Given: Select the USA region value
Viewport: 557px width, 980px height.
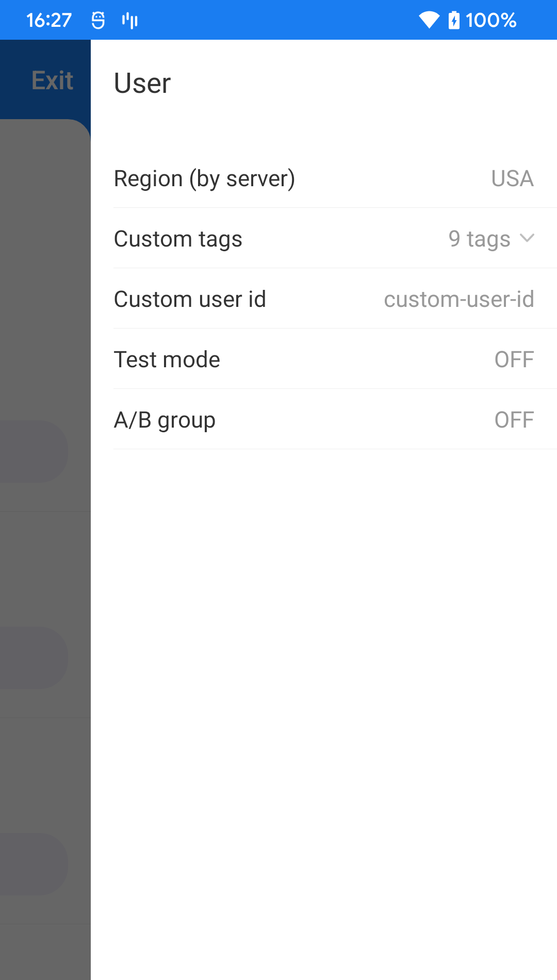Looking at the screenshot, I should click(512, 178).
